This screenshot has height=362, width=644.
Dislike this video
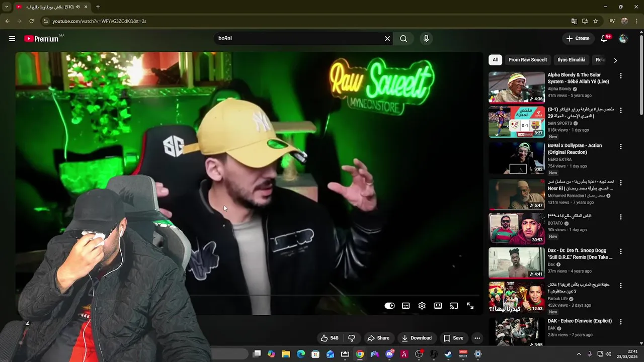pyautogui.click(x=352, y=338)
